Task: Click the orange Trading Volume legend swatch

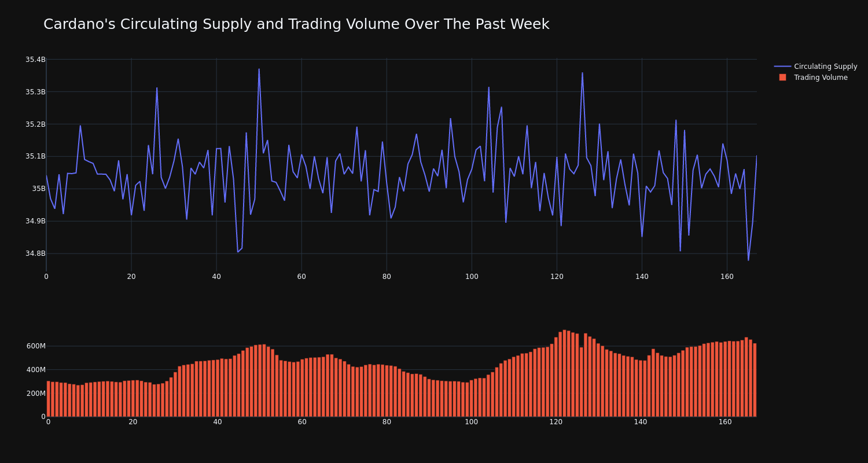Action: point(782,78)
